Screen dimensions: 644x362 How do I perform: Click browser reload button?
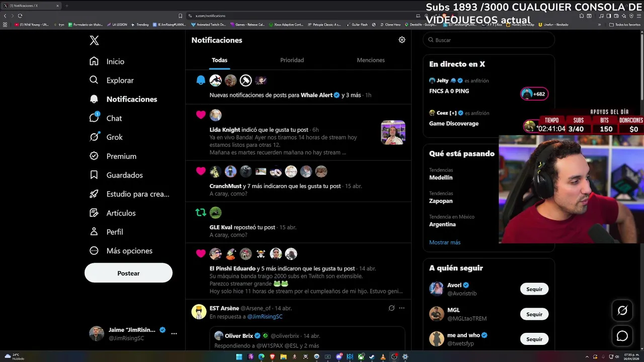pyautogui.click(x=20, y=16)
